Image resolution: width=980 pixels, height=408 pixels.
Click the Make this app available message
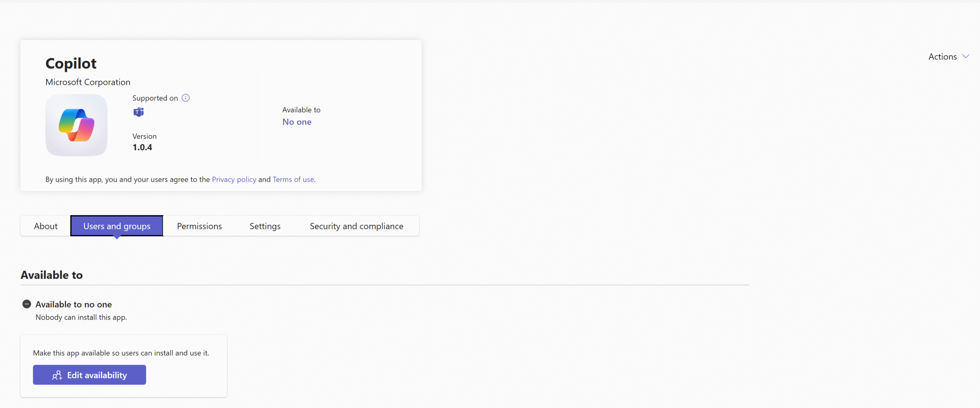[x=121, y=353]
